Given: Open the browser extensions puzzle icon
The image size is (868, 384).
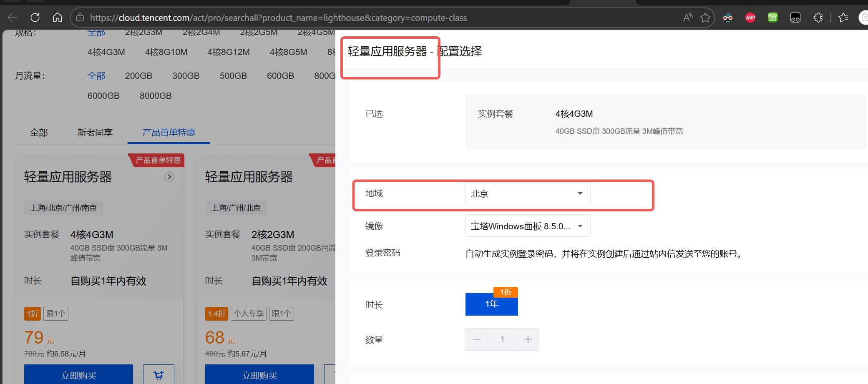Looking at the screenshot, I should (x=818, y=18).
